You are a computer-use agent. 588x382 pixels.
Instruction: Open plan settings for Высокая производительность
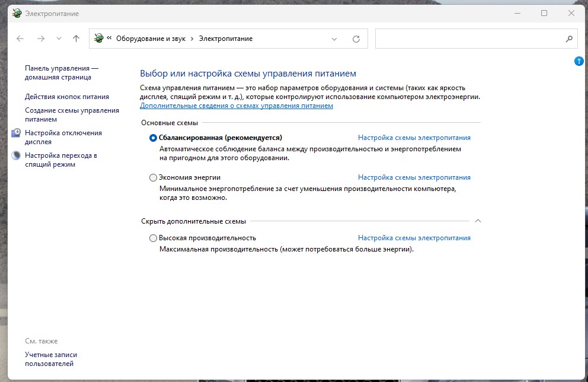click(414, 238)
